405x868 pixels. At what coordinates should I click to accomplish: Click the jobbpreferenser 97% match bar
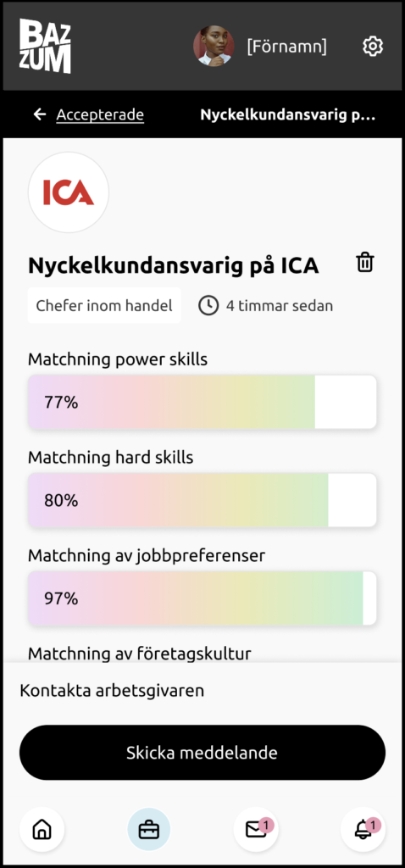pos(202,598)
